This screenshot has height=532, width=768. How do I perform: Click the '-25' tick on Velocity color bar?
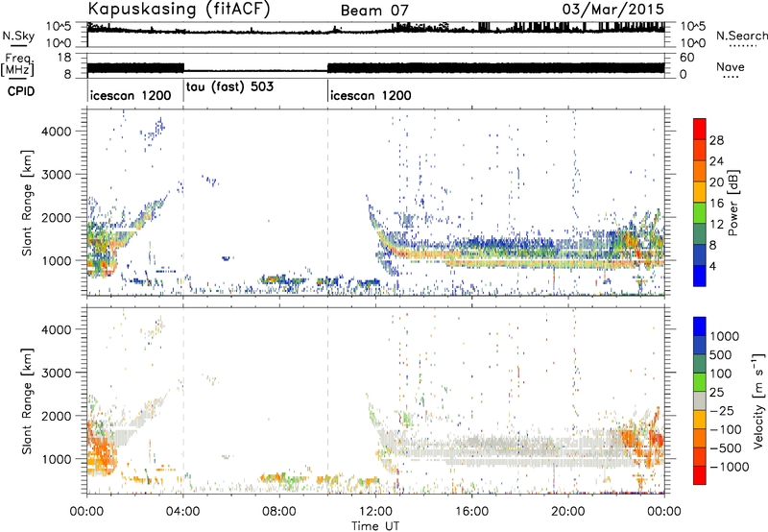tap(722, 411)
